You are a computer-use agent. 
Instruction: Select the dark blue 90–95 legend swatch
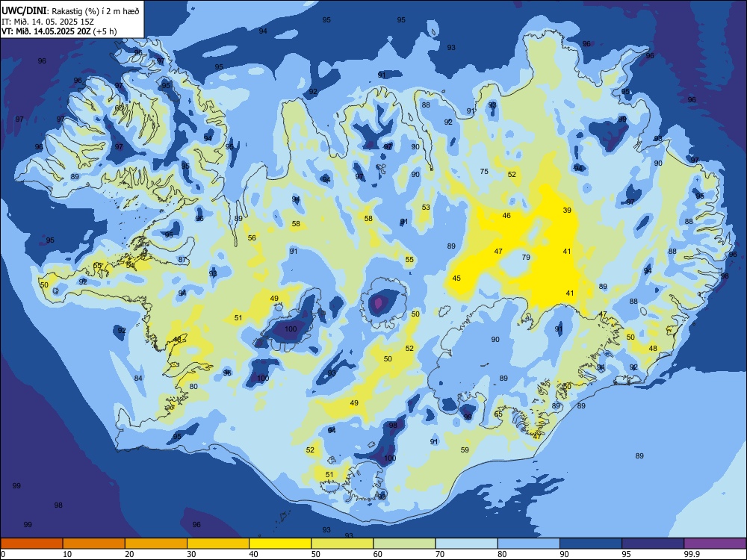click(x=591, y=544)
